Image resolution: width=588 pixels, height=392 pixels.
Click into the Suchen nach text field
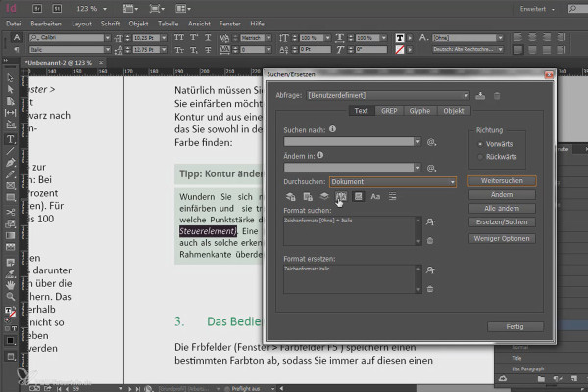[349, 142]
